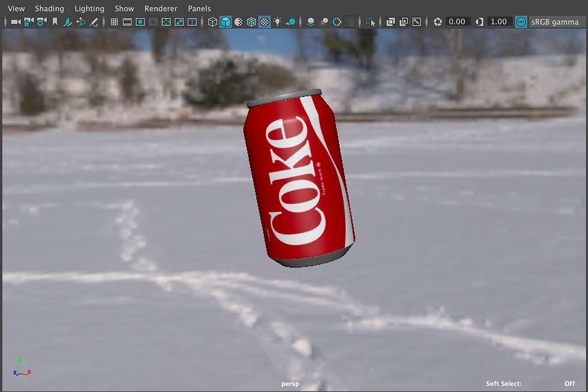Open the Renderer menu
The image size is (588, 392).
tap(161, 8)
